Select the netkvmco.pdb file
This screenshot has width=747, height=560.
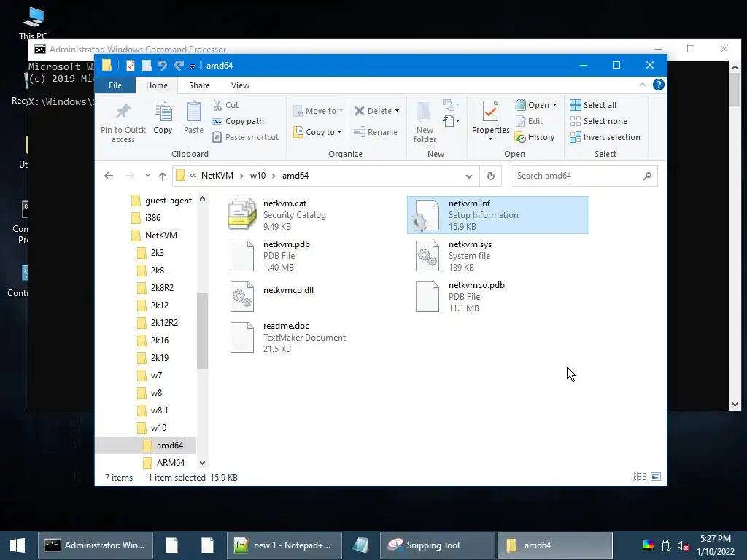tap(498, 297)
